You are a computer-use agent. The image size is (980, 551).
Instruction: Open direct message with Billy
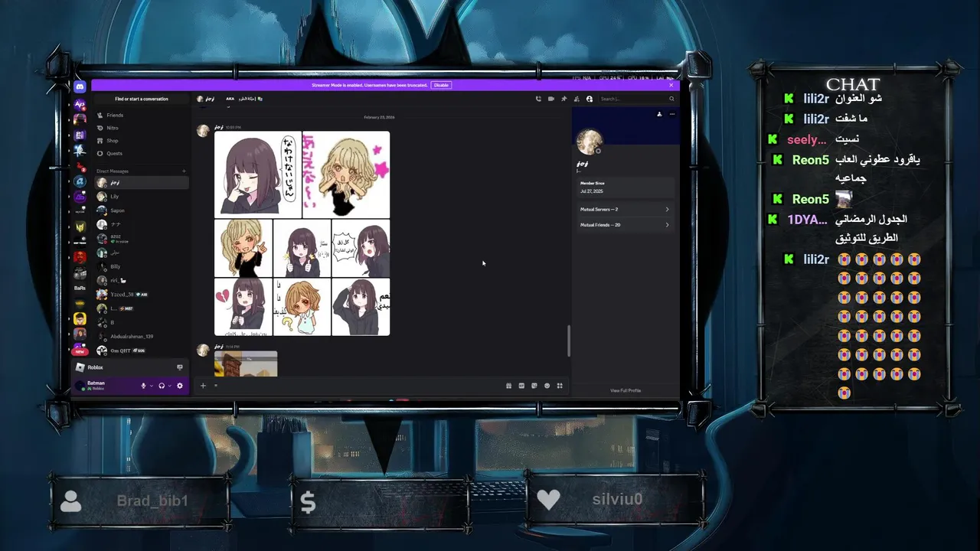pos(142,266)
